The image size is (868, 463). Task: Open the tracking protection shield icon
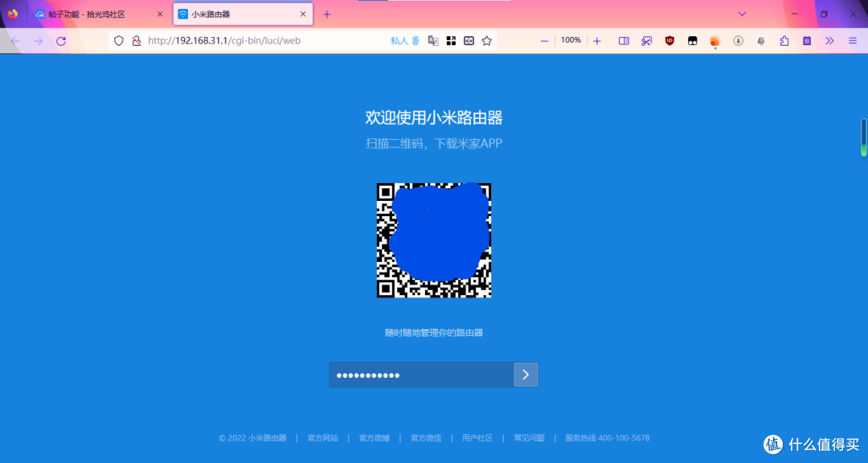(118, 40)
